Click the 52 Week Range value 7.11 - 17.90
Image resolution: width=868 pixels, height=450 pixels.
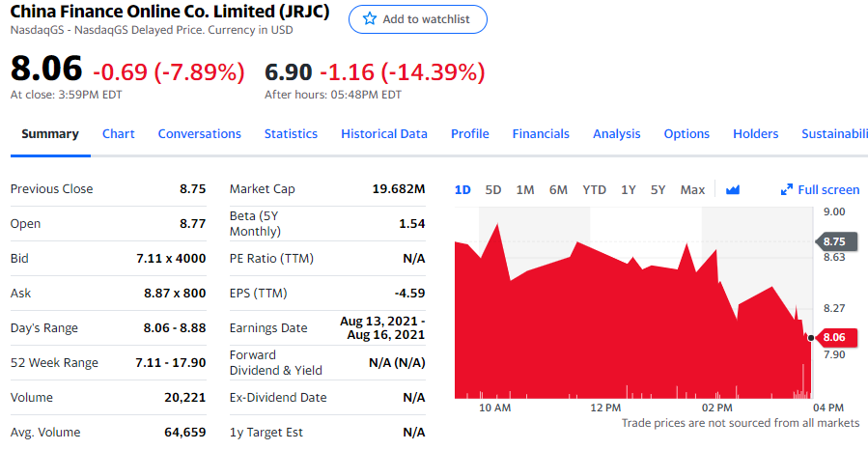[171, 363]
